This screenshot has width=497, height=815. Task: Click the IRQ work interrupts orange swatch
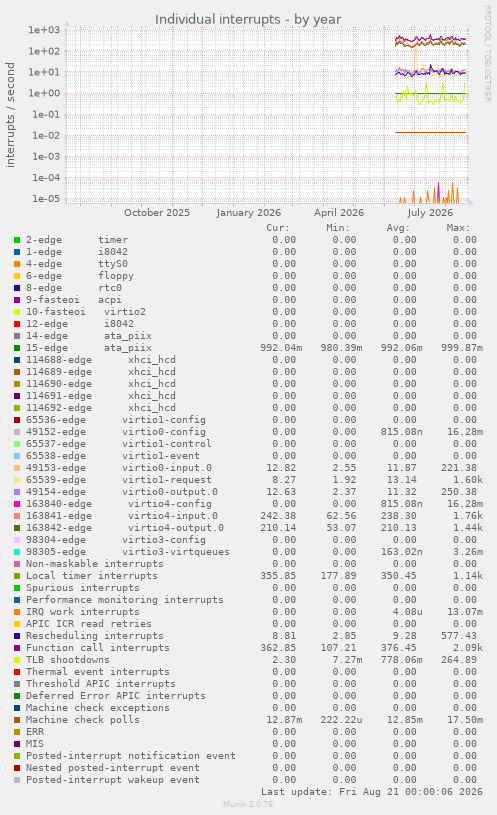pos(17,612)
